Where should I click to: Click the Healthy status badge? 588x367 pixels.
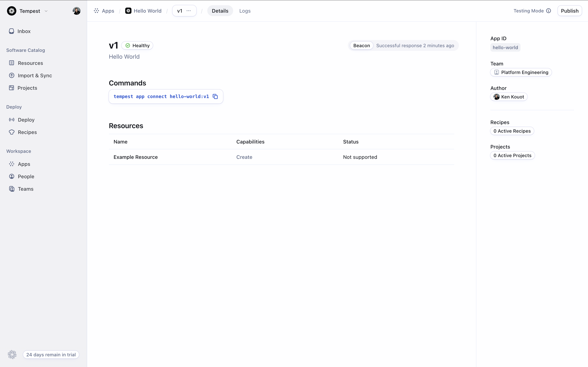(137, 46)
